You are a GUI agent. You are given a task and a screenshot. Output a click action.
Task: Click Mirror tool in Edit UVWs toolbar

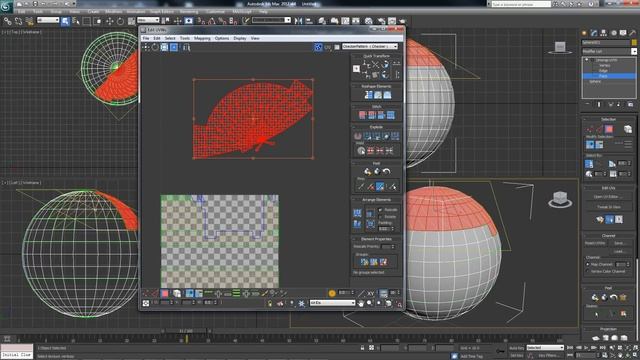click(186, 47)
